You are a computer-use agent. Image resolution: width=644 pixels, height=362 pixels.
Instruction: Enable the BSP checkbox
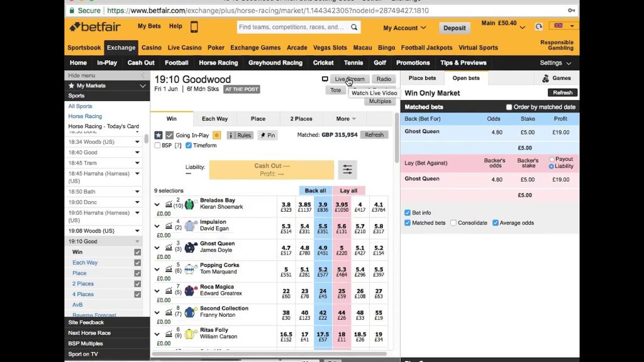tap(157, 145)
